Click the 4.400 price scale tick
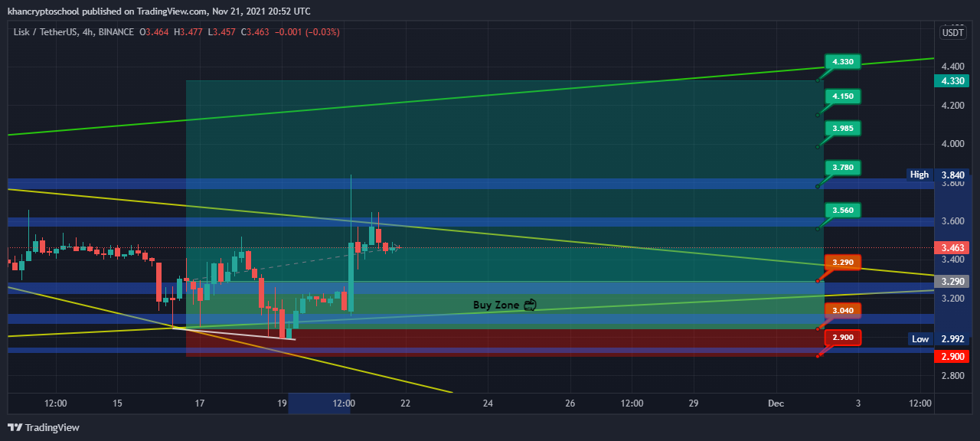The image size is (980, 441). [952, 66]
